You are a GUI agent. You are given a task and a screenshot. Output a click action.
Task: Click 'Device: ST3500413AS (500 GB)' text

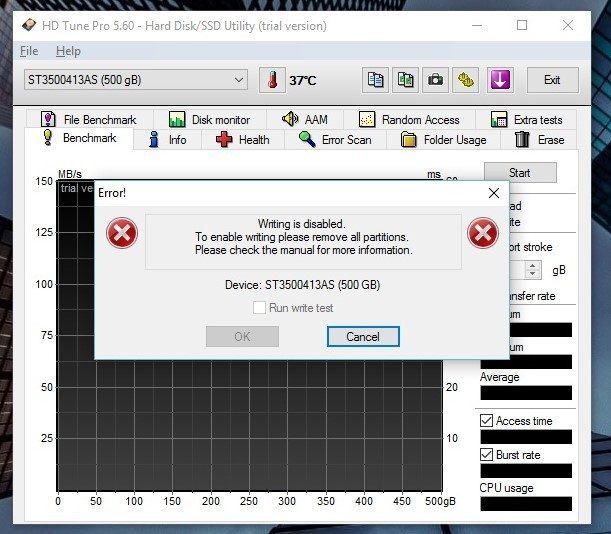[302, 285]
